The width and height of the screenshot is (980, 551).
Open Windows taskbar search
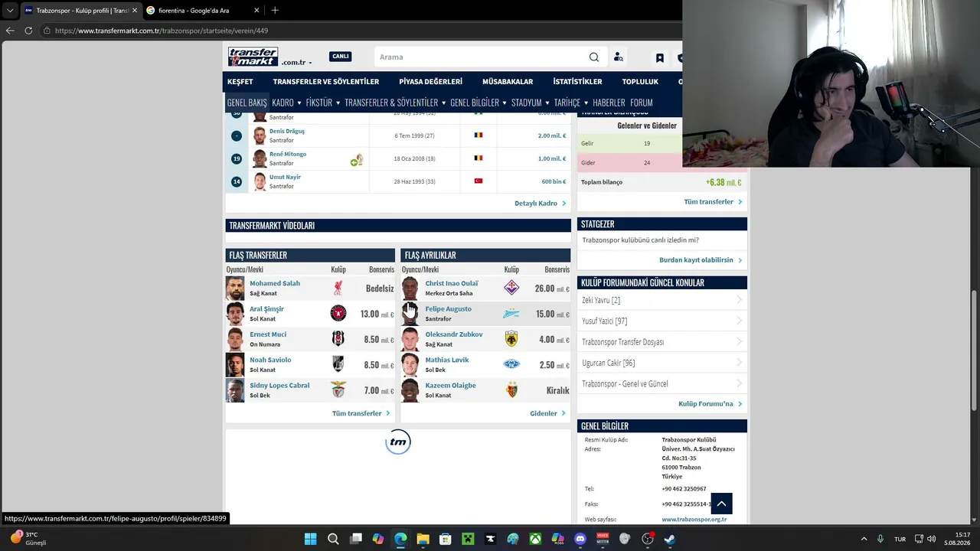333,539
